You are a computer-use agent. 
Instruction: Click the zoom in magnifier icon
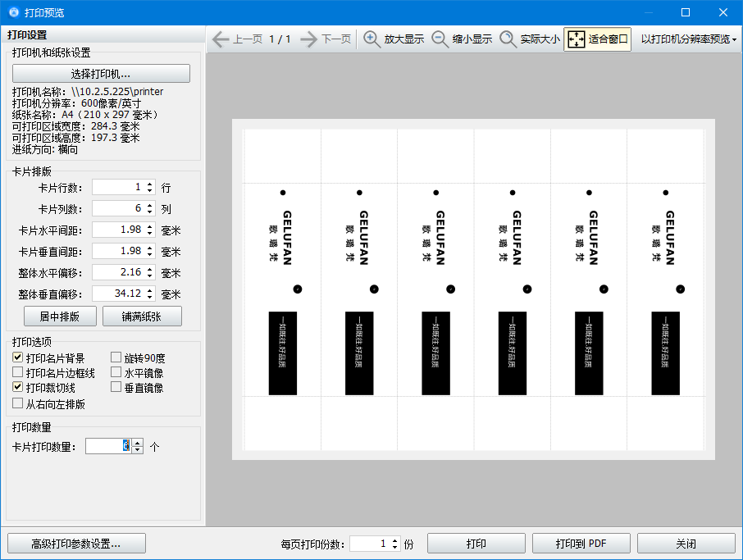tap(371, 39)
